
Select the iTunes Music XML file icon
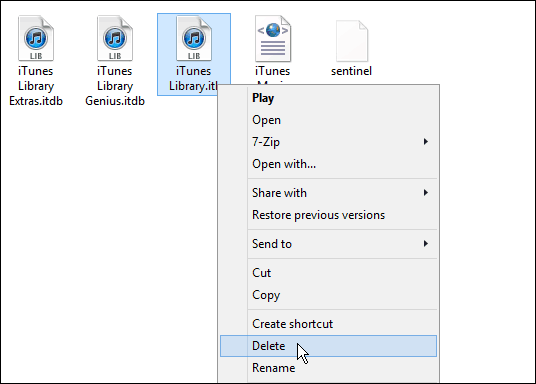coord(273,38)
